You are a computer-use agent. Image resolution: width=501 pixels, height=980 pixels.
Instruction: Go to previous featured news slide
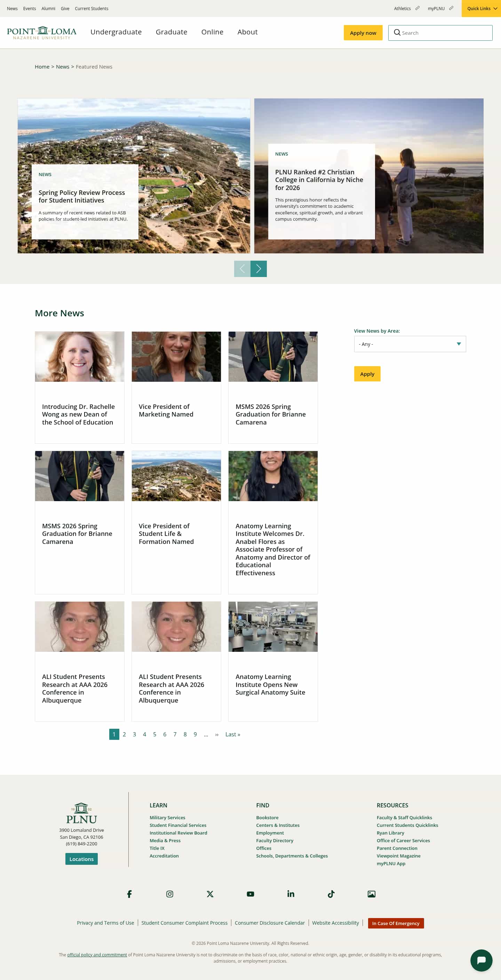[x=242, y=269]
